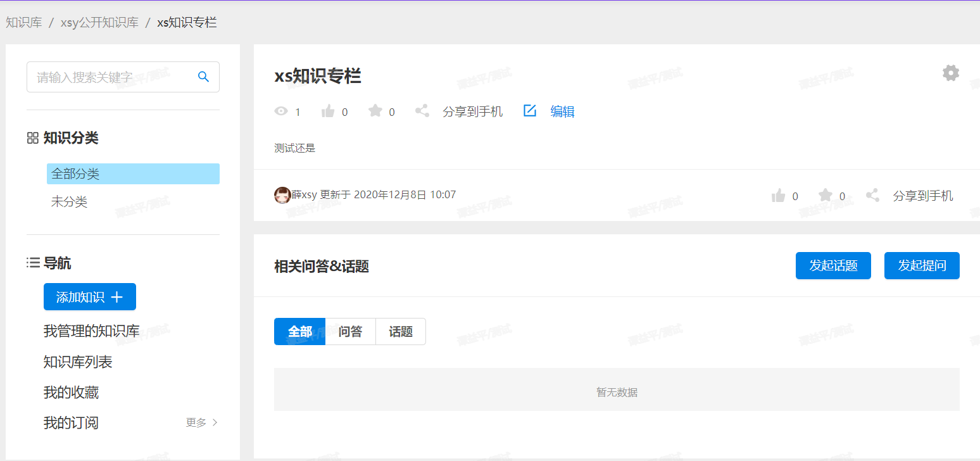
Task: Click the edit pencil icon
Action: tap(530, 111)
